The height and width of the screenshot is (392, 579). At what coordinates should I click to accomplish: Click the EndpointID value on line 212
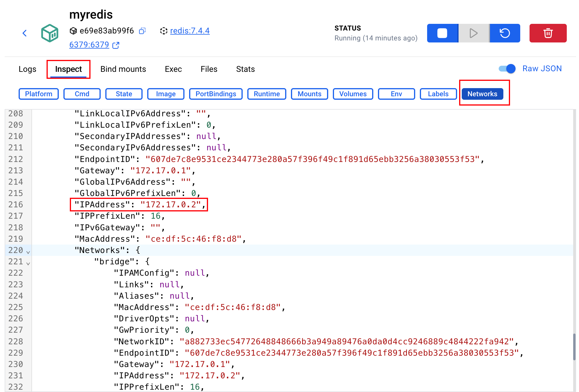tap(312, 159)
